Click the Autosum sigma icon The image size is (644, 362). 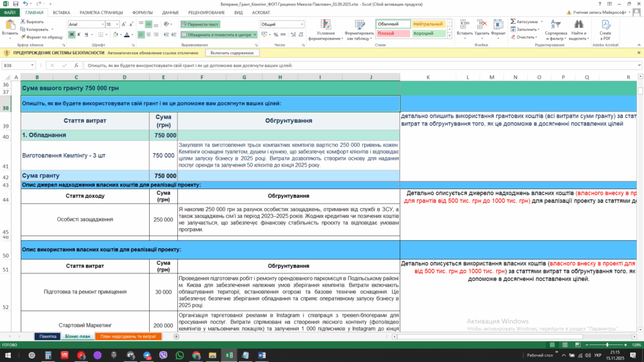[x=513, y=21]
